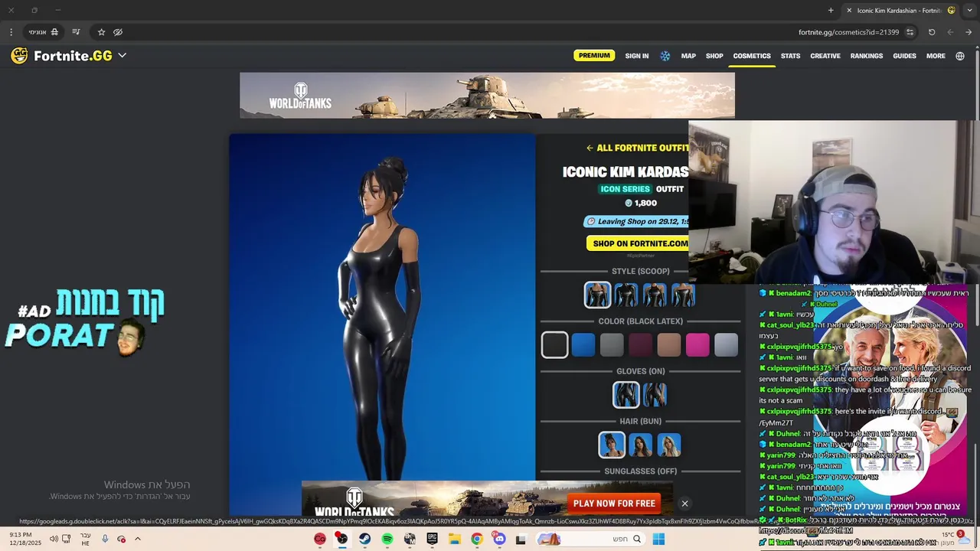Click the globe language icon
The width and height of the screenshot is (980, 551).
pyautogui.click(x=960, y=56)
